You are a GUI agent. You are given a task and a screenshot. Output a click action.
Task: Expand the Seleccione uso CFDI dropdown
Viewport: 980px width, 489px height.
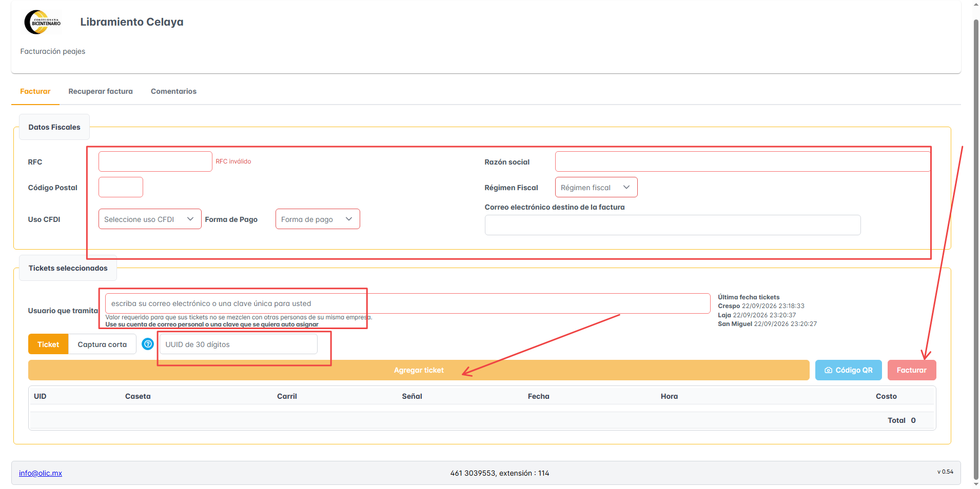(150, 219)
